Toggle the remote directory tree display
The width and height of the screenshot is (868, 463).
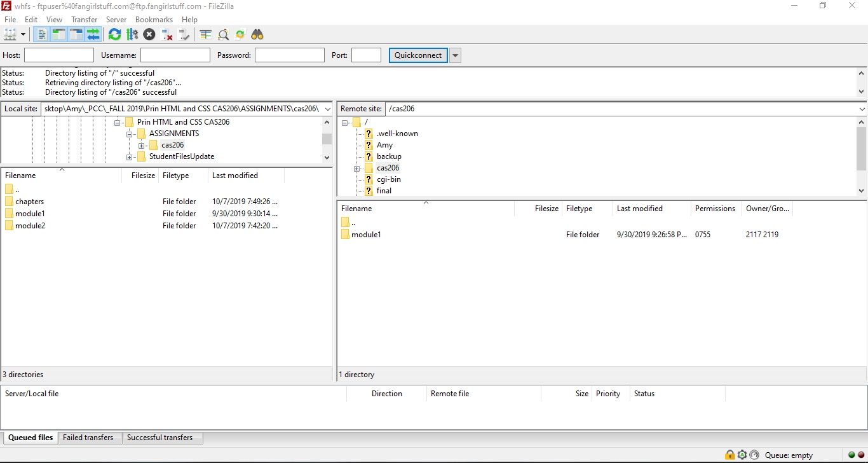click(76, 34)
